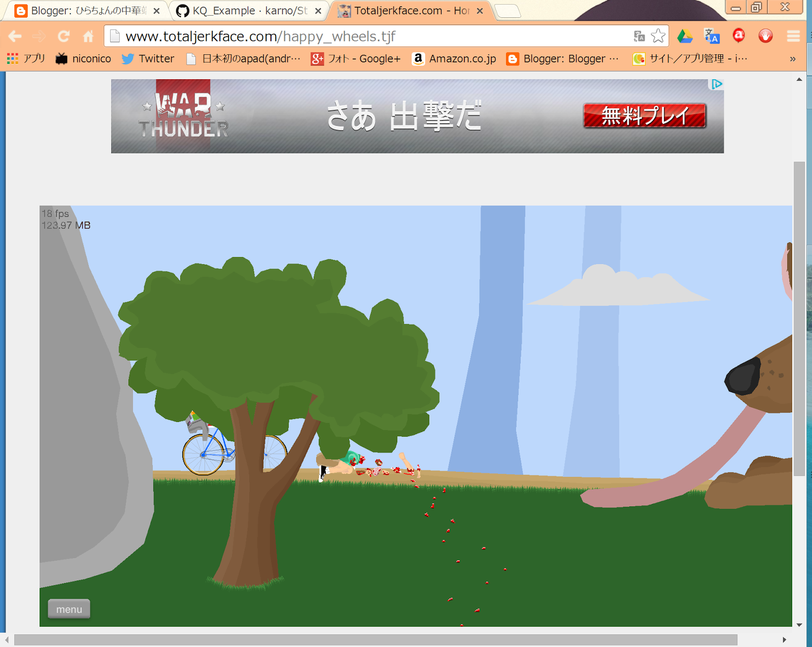Click the horizontal scrollbar thumb

click(x=376, y=640)
